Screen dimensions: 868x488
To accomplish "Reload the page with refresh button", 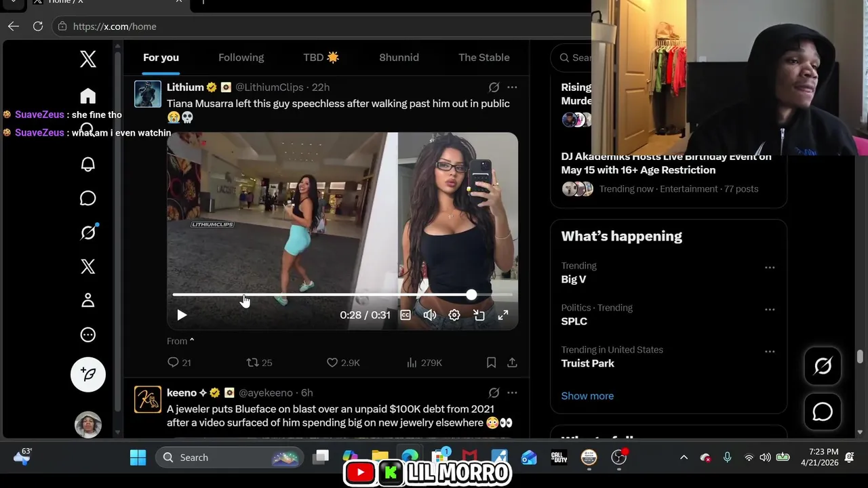I will click(38, 26).
